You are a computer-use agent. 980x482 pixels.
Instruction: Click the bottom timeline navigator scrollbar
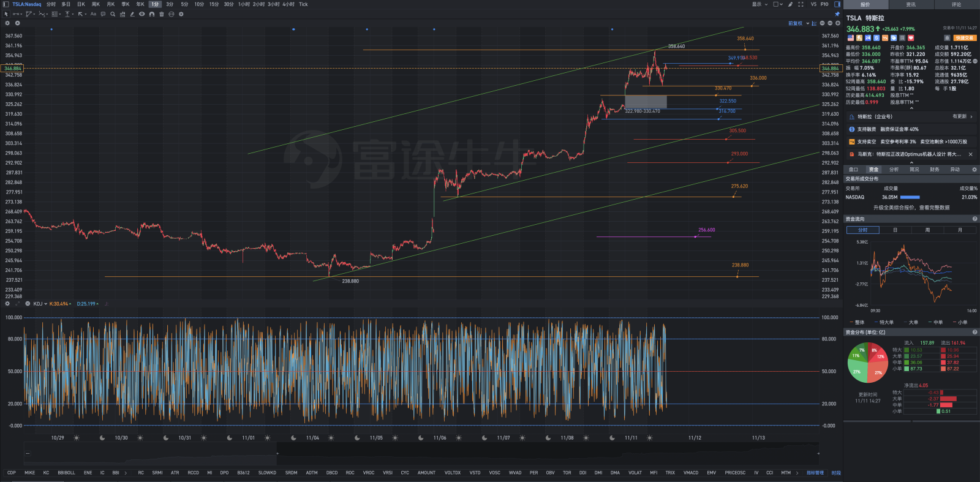point(421,453)
